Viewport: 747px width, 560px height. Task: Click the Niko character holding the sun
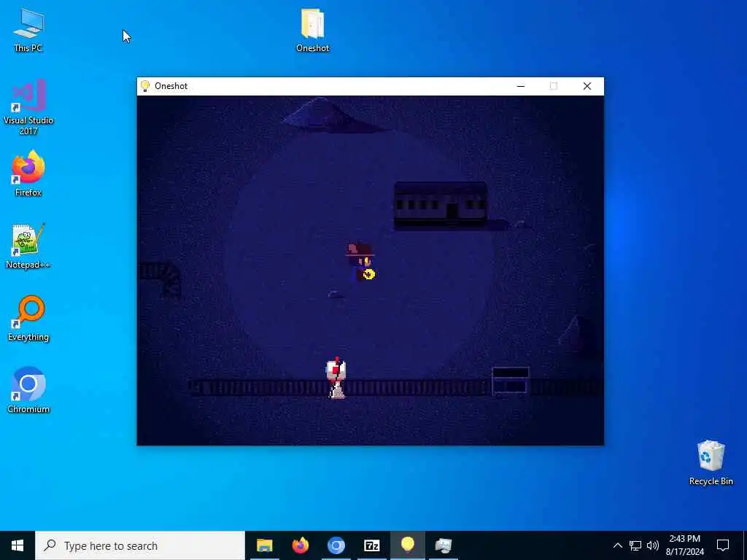coord(360,262)
